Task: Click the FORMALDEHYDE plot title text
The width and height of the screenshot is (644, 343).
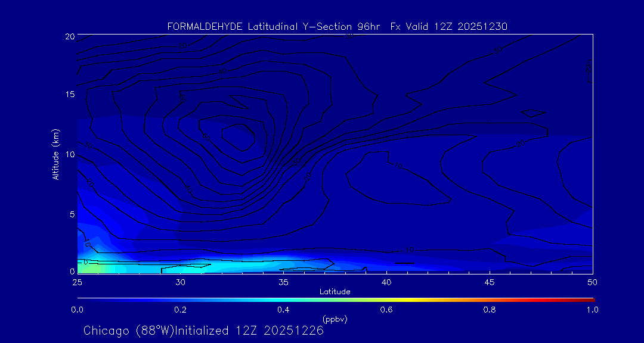Action: (337, 26)
